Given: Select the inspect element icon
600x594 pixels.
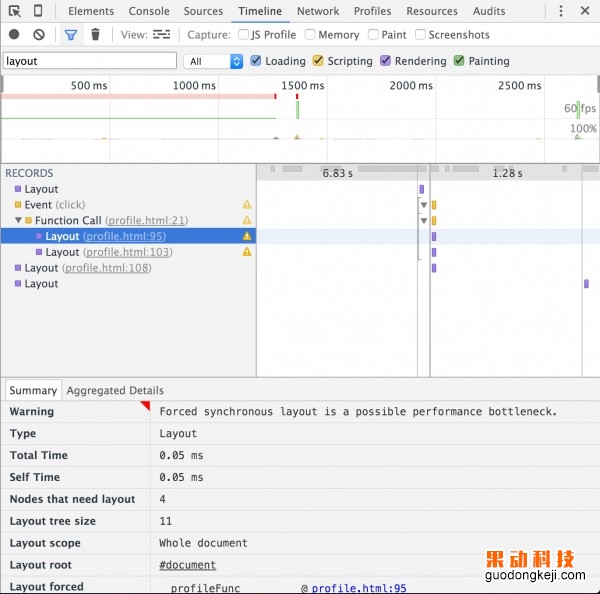Looking at the screenshot, I should [15, 11].
